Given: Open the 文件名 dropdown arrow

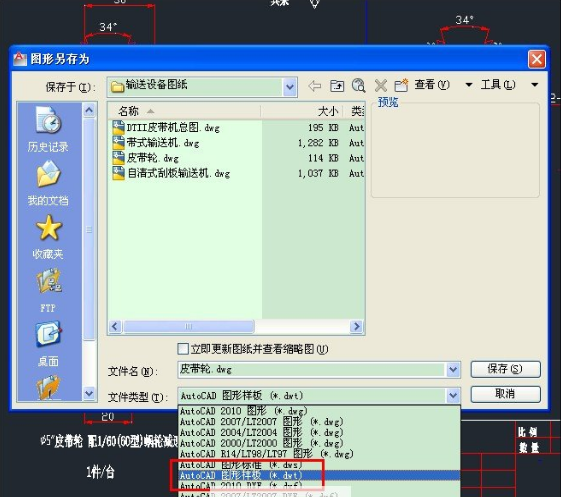Looking at the screenshot, I should [x=453, y=370].
